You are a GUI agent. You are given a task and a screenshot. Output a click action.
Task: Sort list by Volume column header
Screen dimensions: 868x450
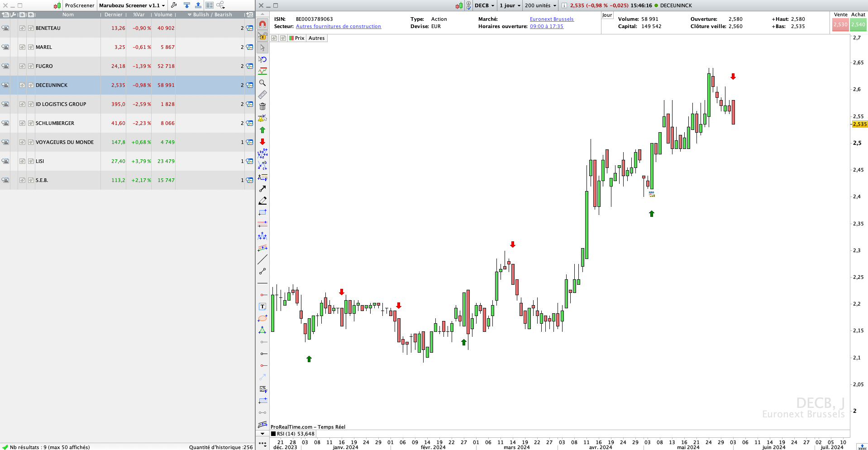coord(163,14)
